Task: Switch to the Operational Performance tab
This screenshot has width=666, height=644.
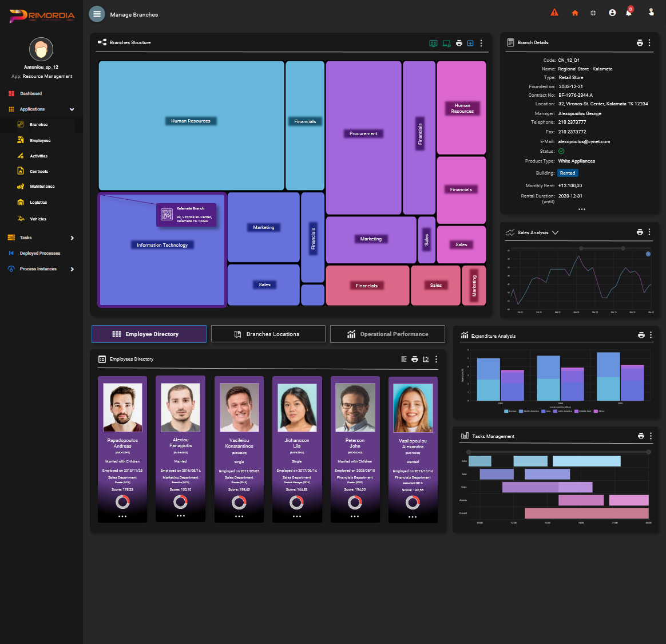Action: [387, 334]
